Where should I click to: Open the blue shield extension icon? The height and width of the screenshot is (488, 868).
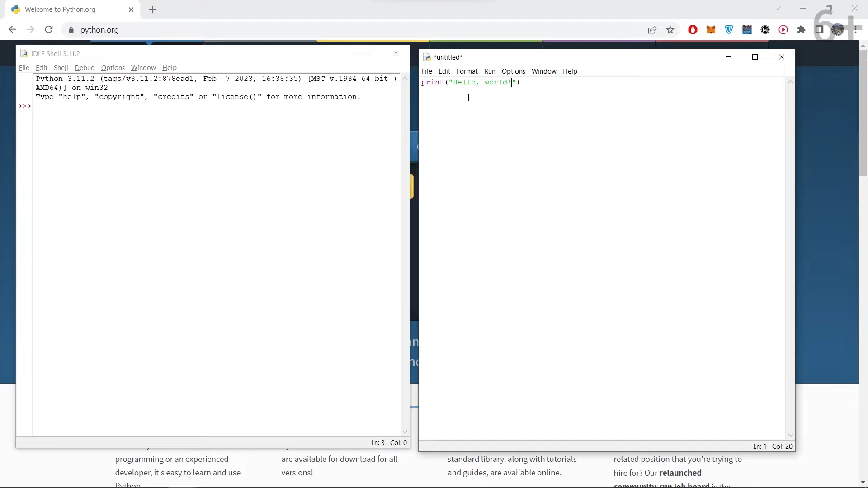tap(729, 30)
